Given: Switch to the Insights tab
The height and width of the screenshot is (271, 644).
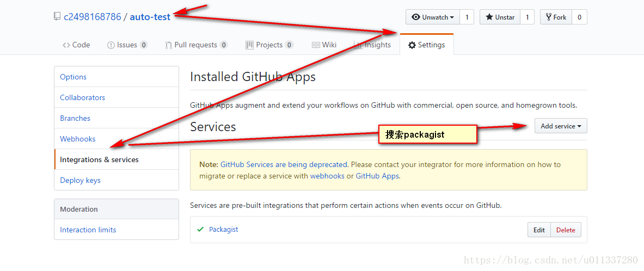Looking at the screenshot, I should tap(372, 45).
